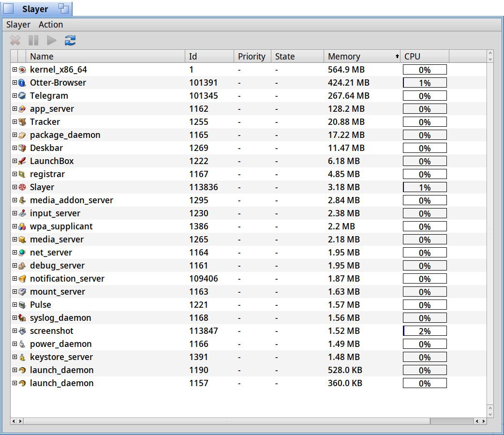Click the Deskbar process icon

[x=22, y=148]
